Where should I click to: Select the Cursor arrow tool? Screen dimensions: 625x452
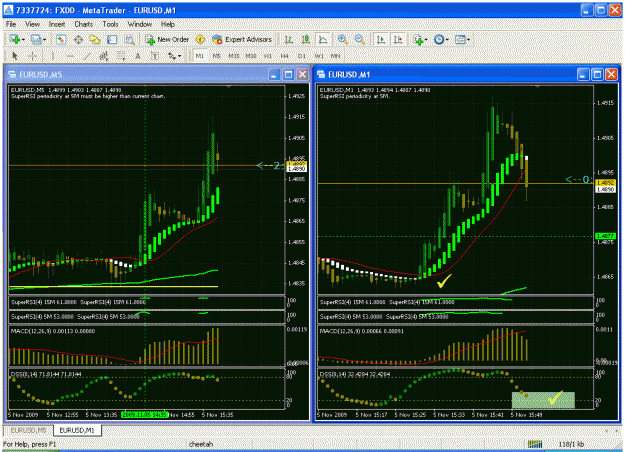15,56
